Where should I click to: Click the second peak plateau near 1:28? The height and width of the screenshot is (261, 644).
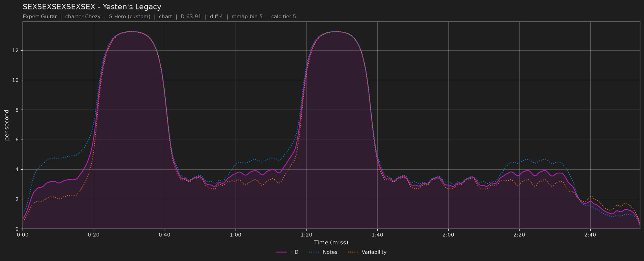pyautogui.click(x=335, y=32)
